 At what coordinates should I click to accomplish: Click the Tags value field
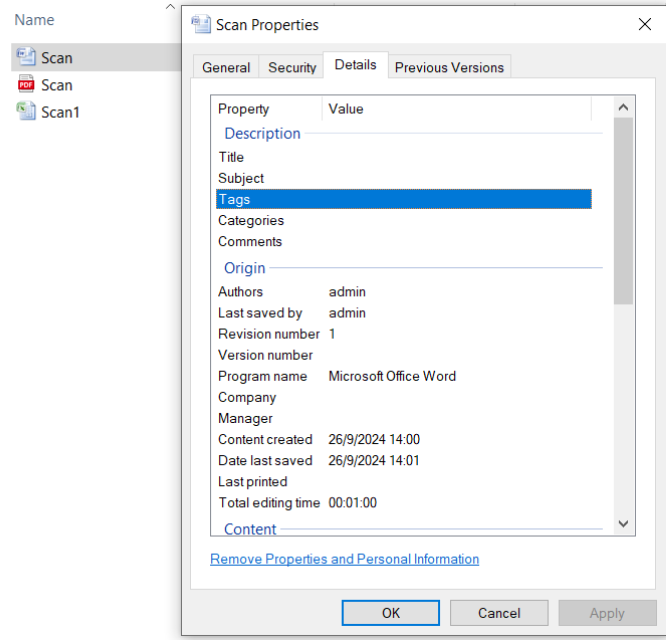458,199
